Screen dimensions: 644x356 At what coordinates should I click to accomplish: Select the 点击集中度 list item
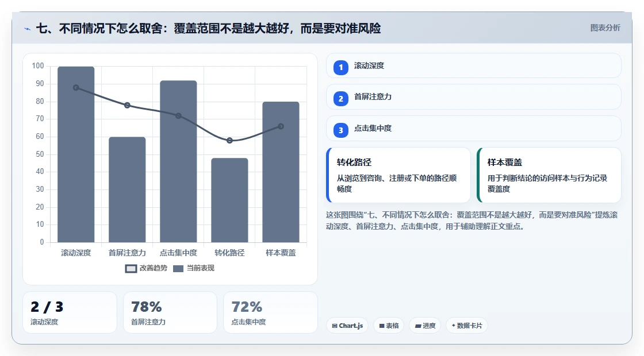pos(474,129)
